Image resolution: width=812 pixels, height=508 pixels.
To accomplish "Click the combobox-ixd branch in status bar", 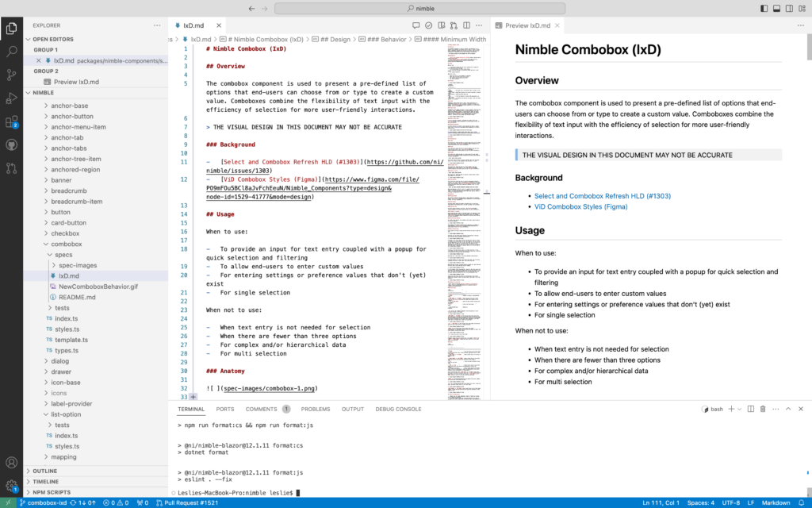I will [43, 502].
